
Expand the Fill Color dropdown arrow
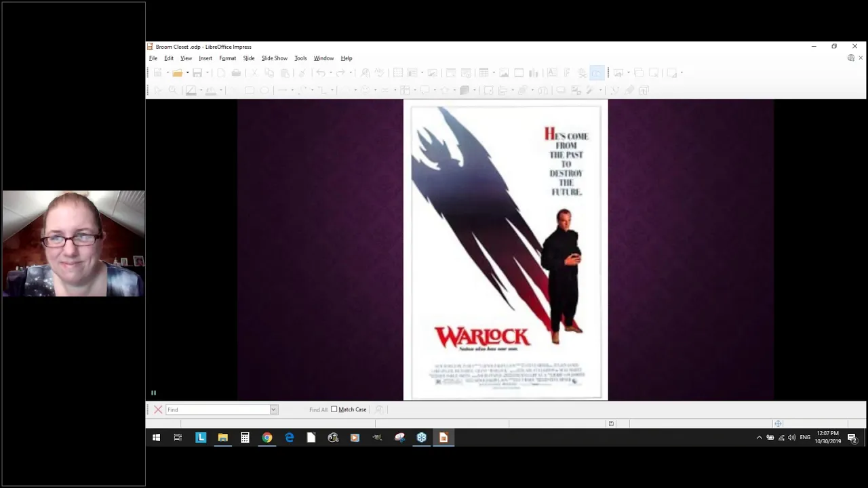221,90
